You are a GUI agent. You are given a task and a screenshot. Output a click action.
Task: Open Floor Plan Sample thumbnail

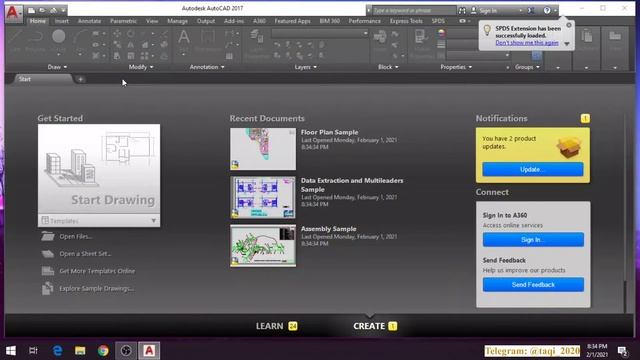[263, 149]
